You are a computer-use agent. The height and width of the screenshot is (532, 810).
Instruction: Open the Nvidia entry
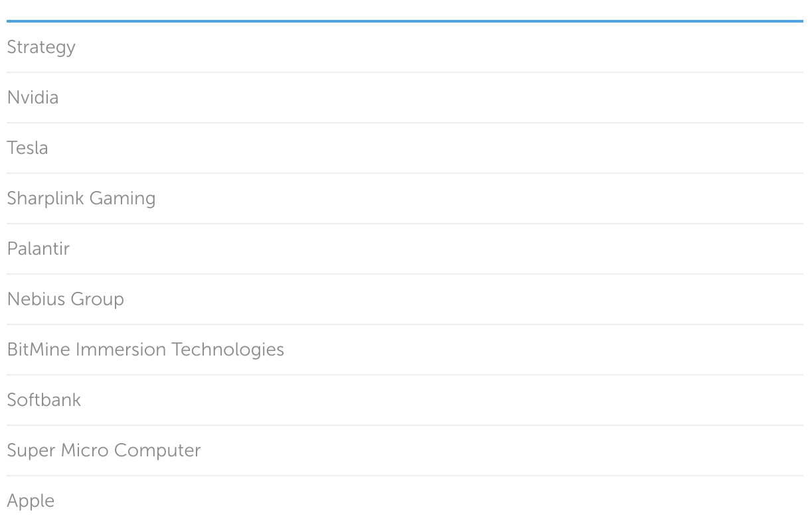tap(33, 98)
